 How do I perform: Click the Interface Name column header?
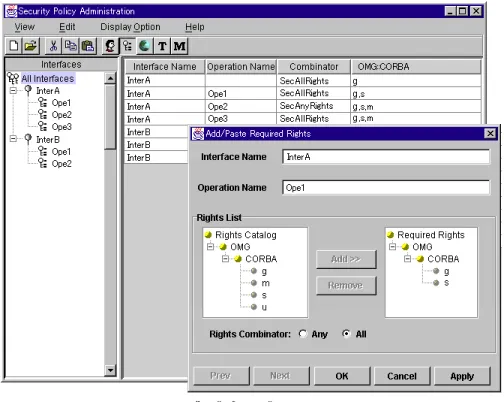[165, 67]
